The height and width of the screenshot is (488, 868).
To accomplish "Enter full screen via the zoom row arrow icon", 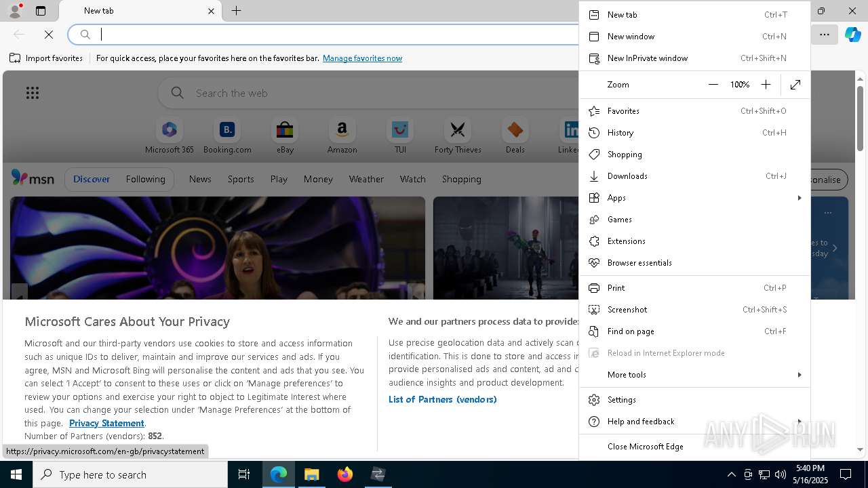I will (795, 85).
